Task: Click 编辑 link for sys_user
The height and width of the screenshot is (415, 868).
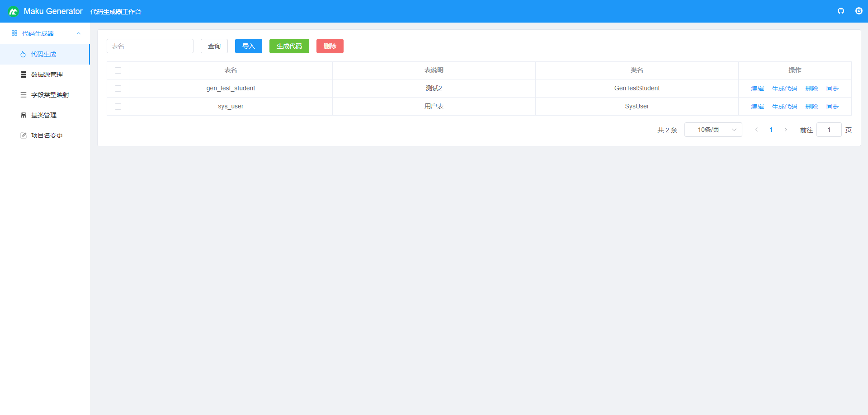Action: 758,107
